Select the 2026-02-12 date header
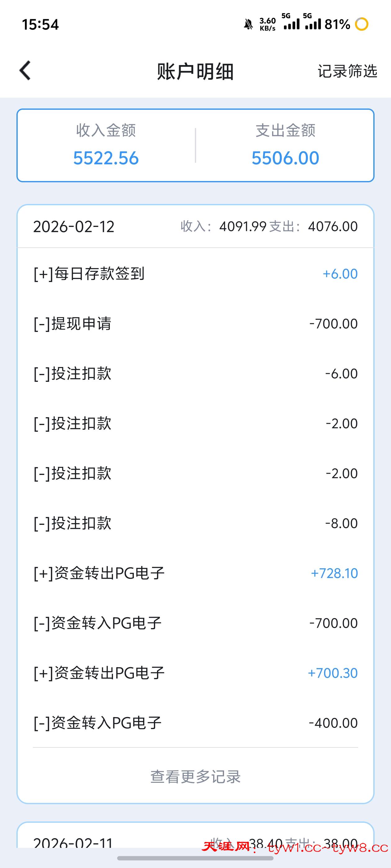391x868 pixels. pos(74,226)
